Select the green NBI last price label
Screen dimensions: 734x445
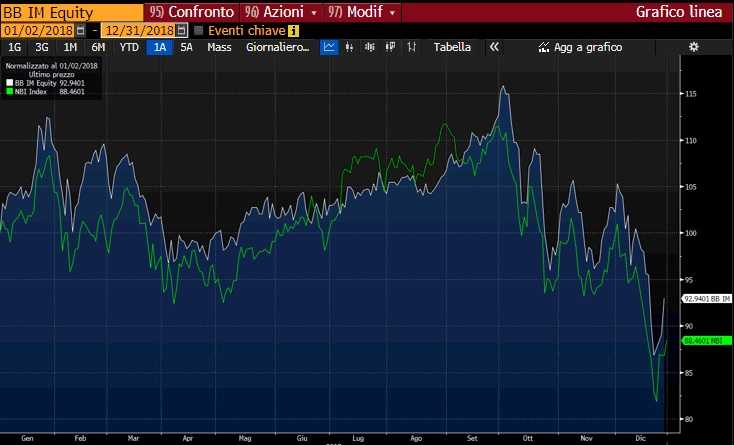click(x=706, y=341)
